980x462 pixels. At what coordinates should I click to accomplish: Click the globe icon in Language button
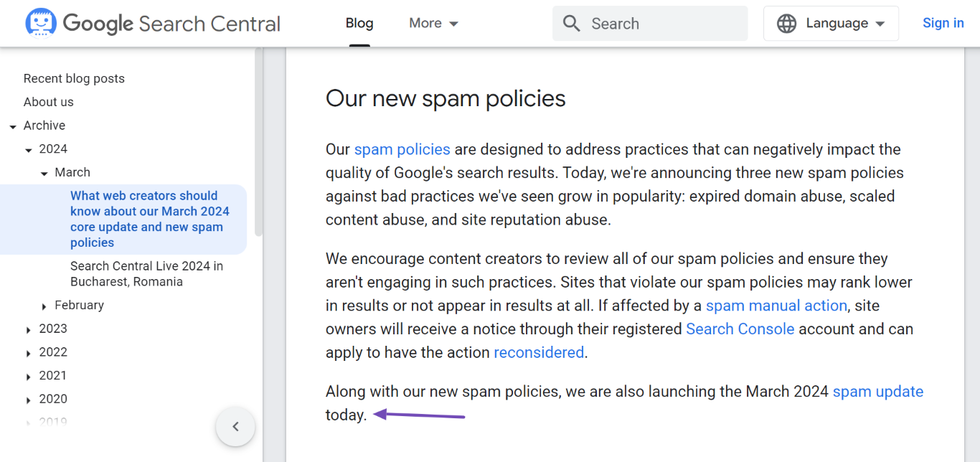pos(787,24)
